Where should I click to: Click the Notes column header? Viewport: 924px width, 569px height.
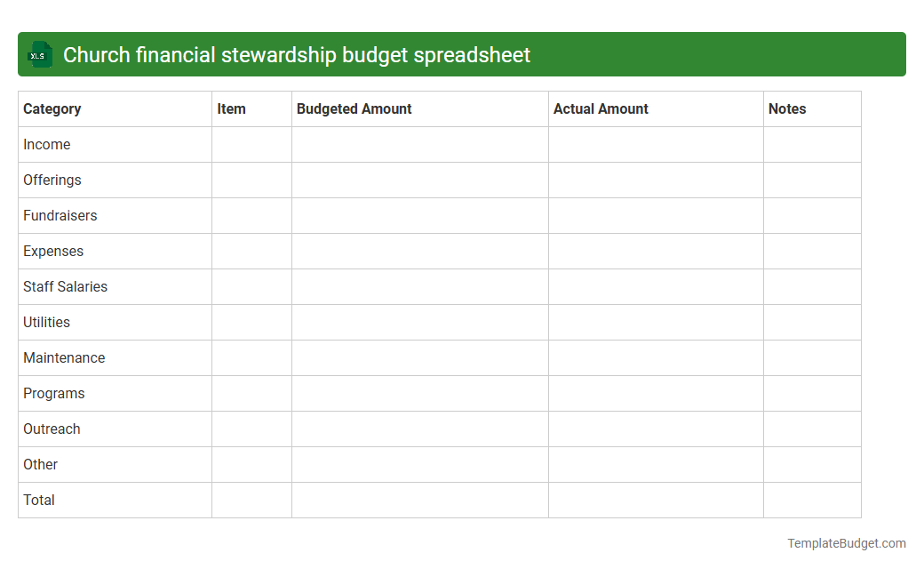tap(787, 108)
